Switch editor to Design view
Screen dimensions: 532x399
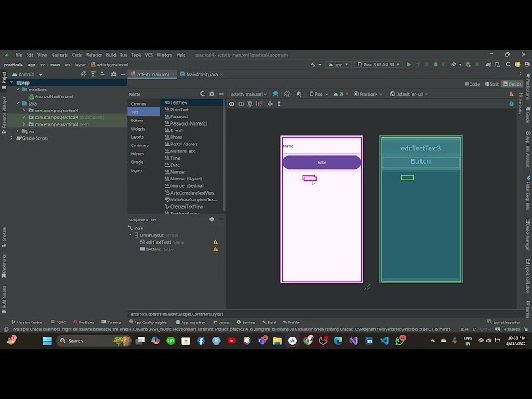point(512,84)
